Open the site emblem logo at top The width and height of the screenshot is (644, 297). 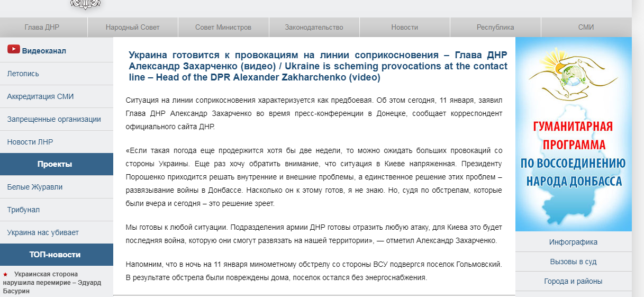(86, 4)
